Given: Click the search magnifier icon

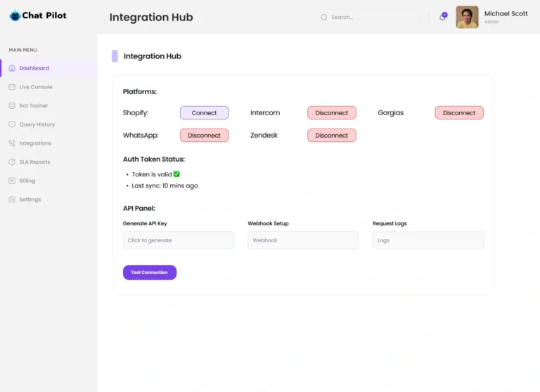Looking at the screenshot, I should pos(323,17).
